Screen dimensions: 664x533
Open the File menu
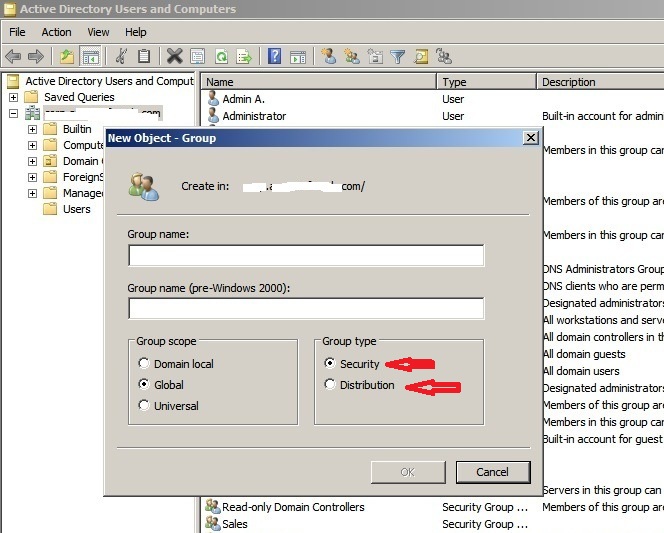tap(17, 32)
